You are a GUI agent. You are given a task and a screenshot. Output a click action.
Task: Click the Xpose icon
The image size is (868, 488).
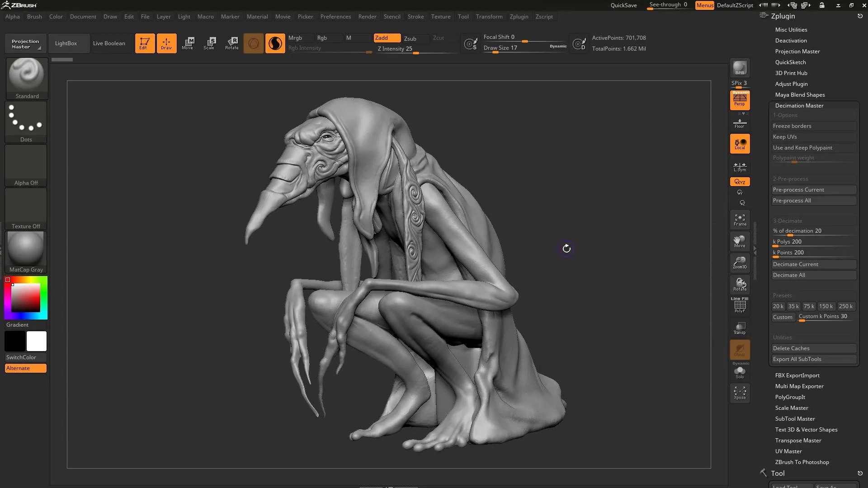pos(740,393)
